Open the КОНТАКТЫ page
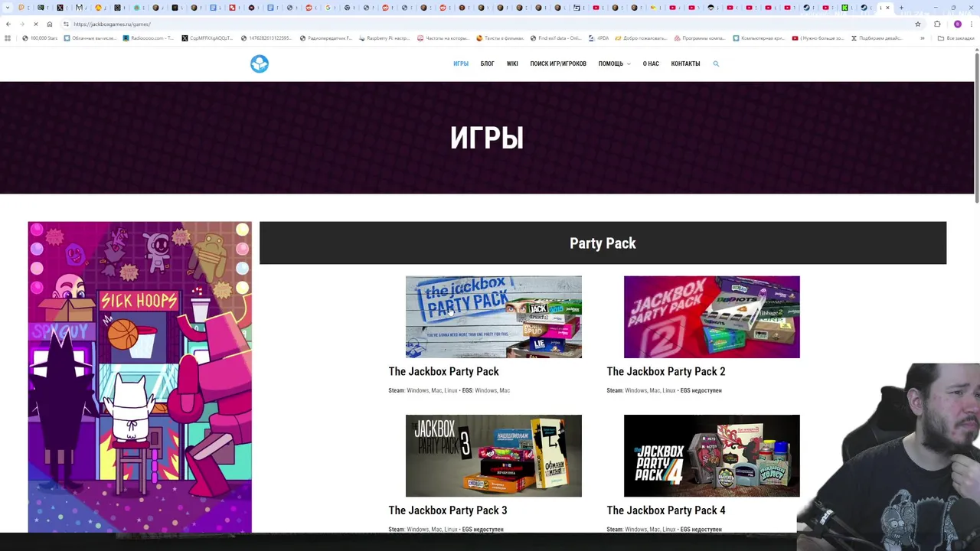The image size is (980, 551). (685, 64)
